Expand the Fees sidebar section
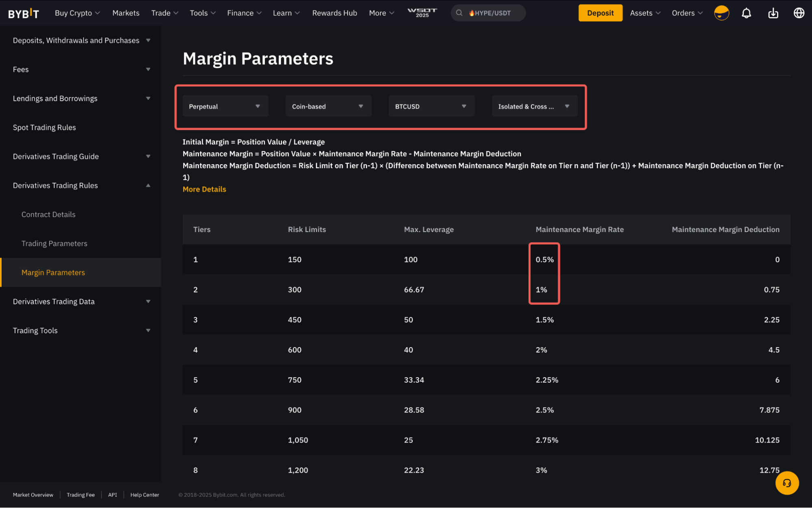This screenshot has width=812, height=508. (x=148, y=69)
